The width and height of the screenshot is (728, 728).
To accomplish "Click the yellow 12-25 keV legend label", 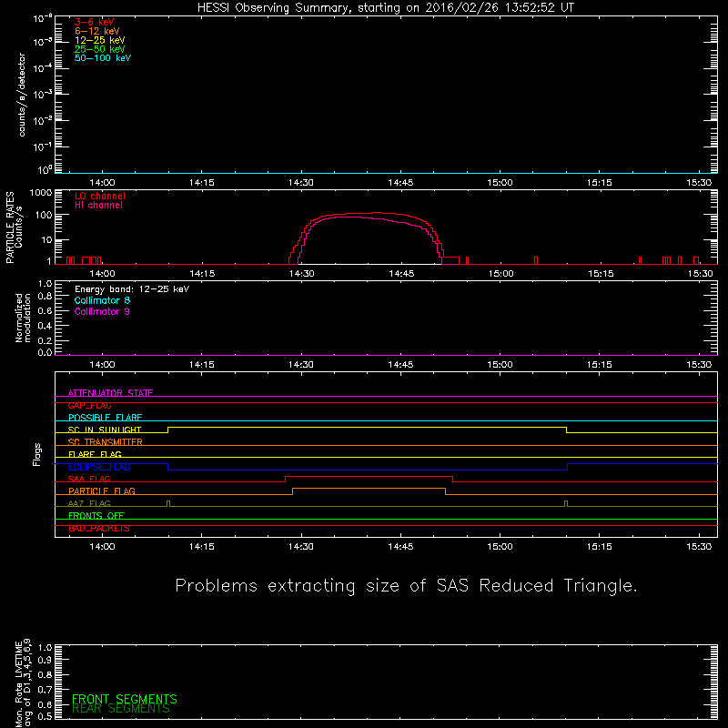I will 100,40.
